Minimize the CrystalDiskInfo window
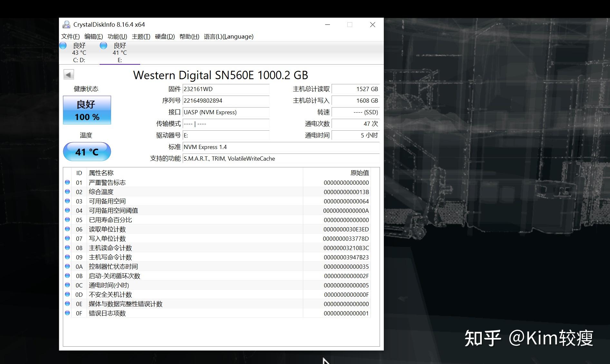 pyautogui.click(x=328, y=24)
